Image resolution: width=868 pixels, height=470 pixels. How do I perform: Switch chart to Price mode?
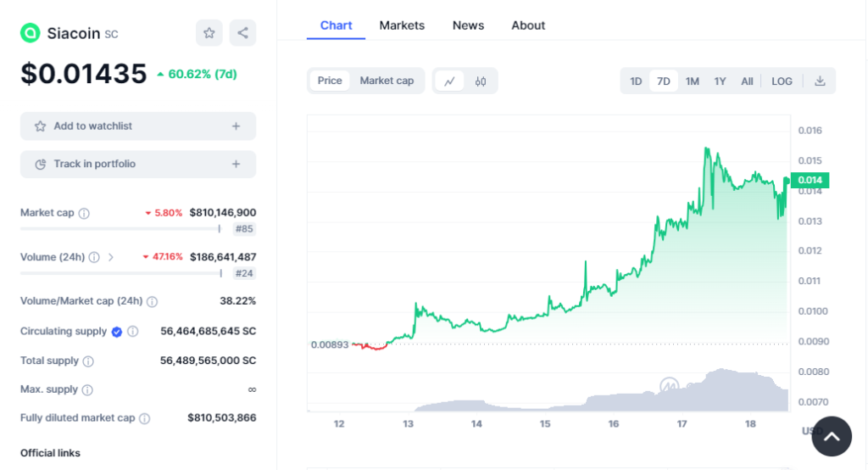click(330, 81)
